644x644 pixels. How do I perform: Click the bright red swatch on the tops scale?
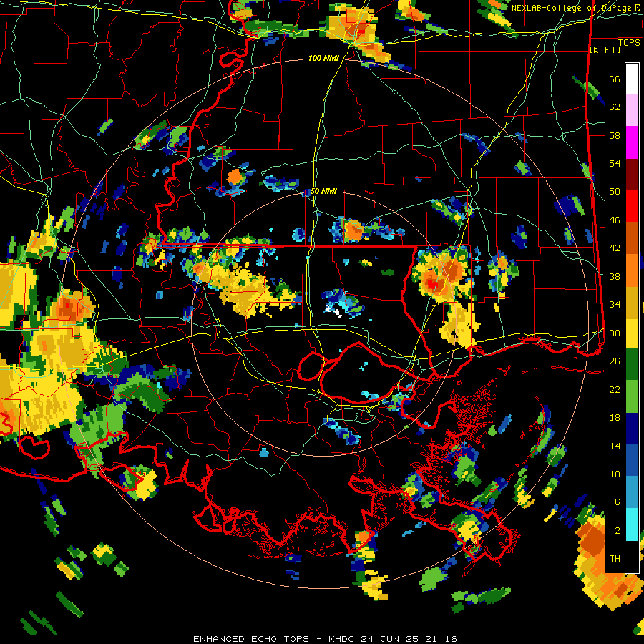point(632,206)
